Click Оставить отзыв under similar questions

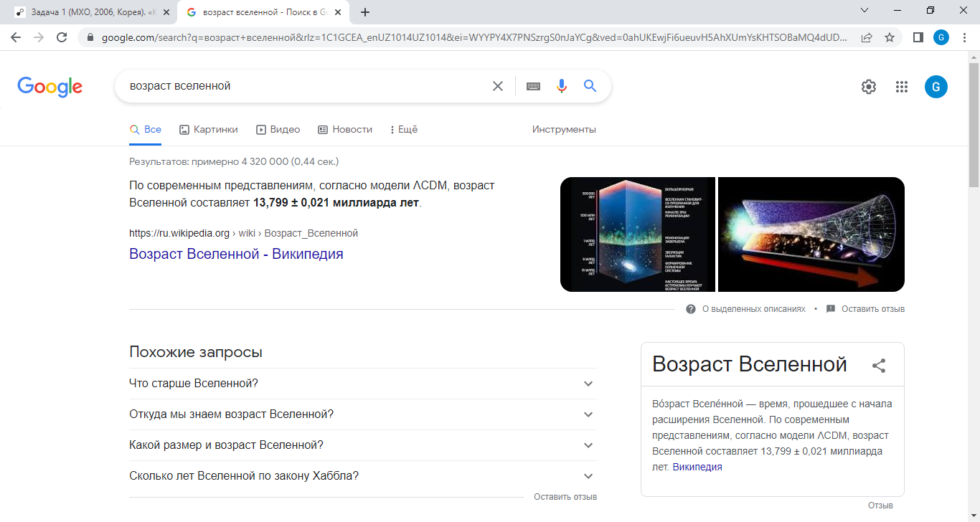pyautogui.click(x=565, y=497)
